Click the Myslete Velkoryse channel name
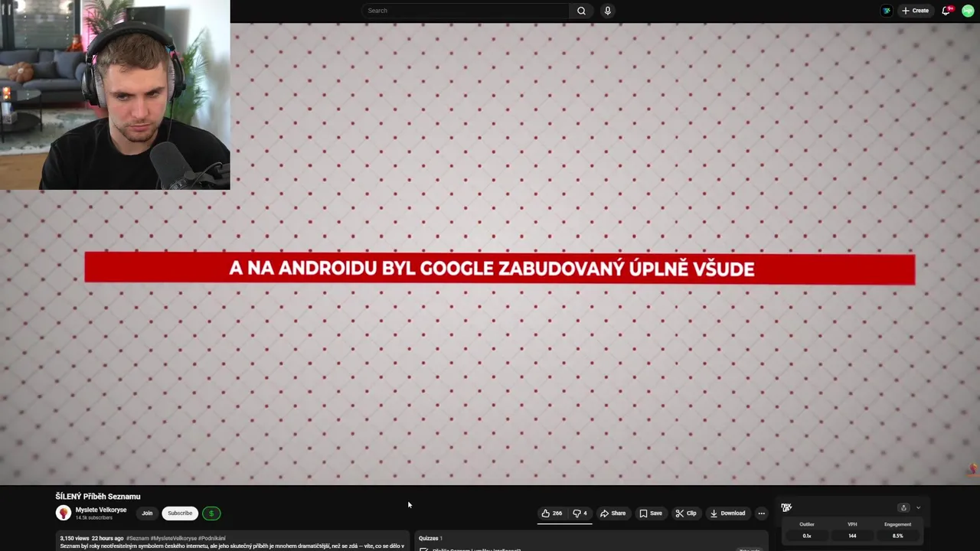The height and width of the screenshot is (551, 980). coord(101,510)
